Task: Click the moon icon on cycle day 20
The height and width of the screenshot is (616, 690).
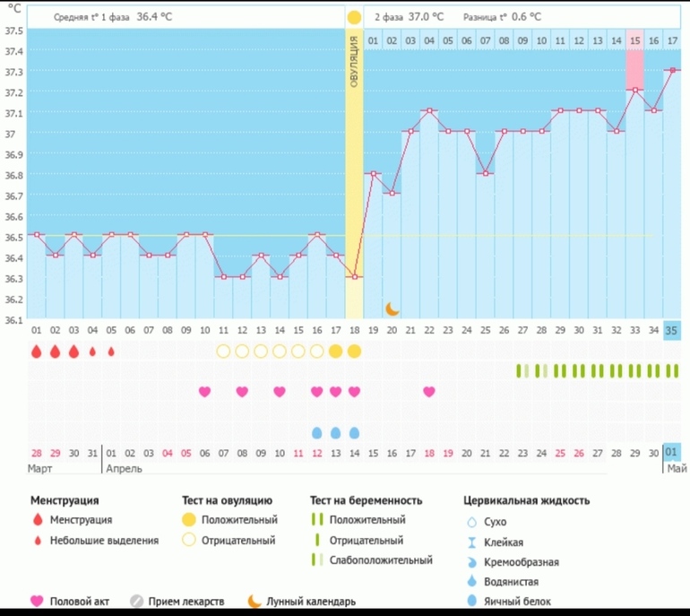Action: pos(392,308)
